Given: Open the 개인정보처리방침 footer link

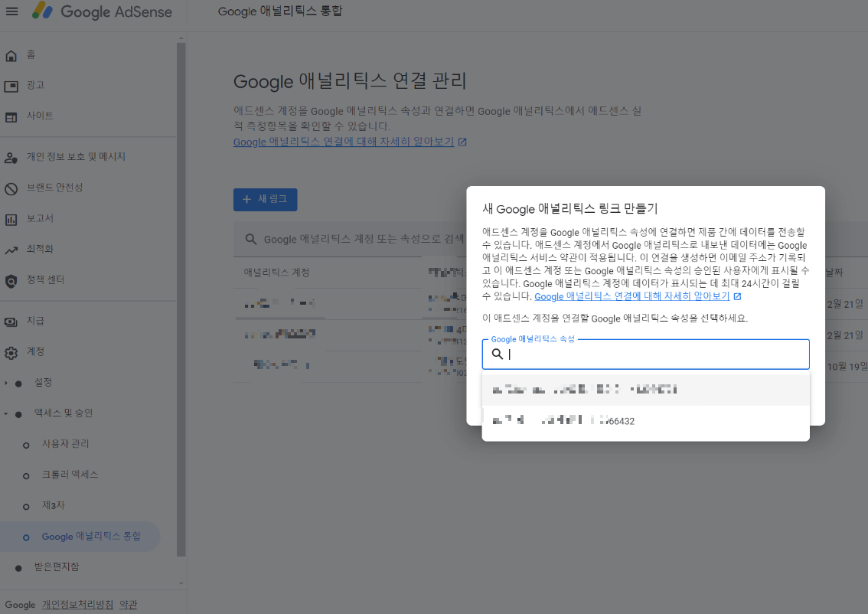Looking at the screenshot, I should pyautogui.click(x=77, y=605).
